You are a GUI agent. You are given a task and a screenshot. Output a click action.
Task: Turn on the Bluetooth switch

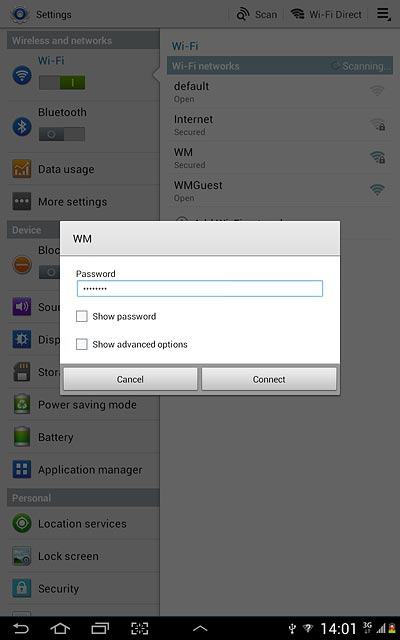(62, 134)
